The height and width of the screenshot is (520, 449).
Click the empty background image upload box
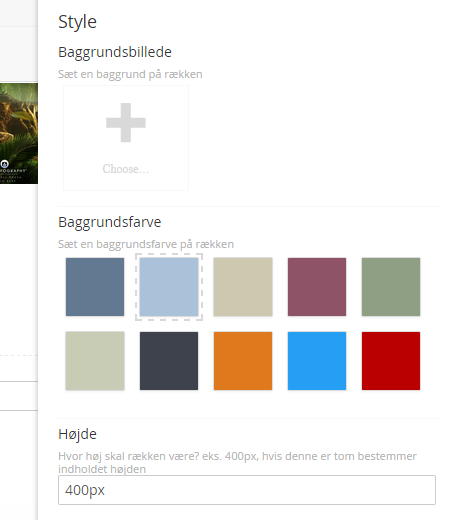[126, 138]
